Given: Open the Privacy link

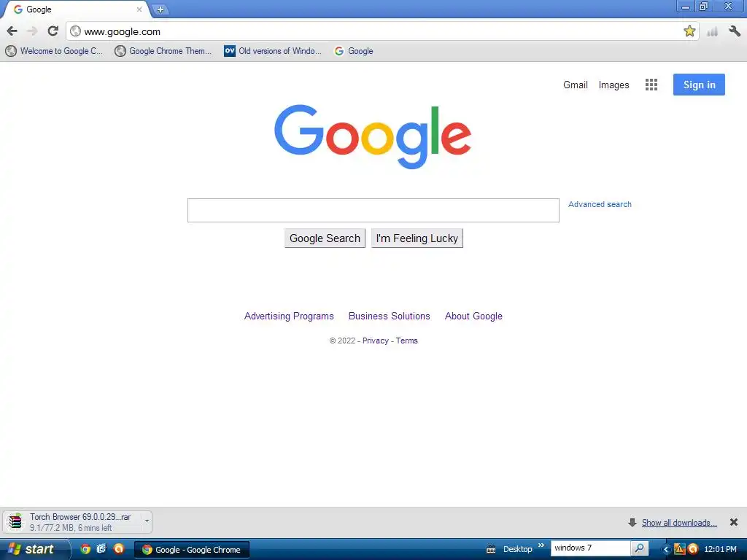Looking at the screenshot, I should pos(376,341).
